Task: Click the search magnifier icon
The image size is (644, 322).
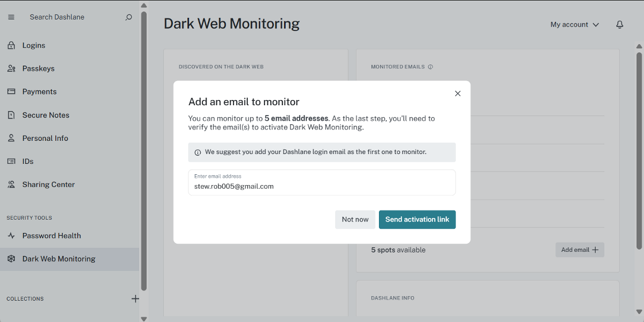Action: [x=129, y=17]
